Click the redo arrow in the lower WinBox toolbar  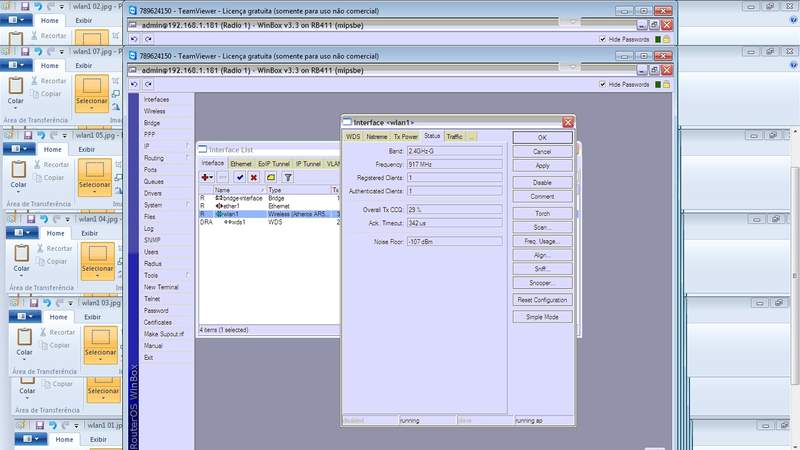pos(148,84)
